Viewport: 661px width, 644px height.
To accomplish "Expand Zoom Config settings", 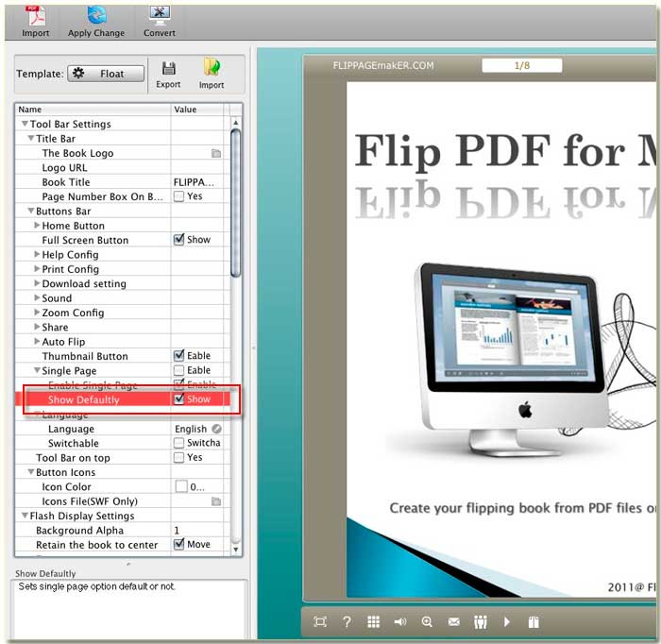I will 37,313.
